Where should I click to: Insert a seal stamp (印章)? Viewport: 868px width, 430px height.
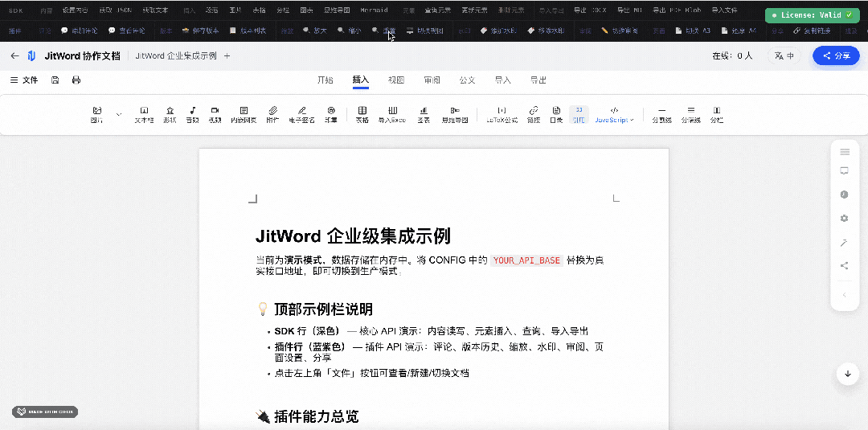[331, 115]
